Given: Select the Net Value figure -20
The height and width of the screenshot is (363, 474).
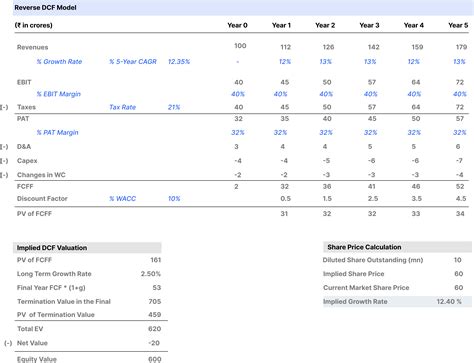Looking at the screenshot, I should [x=154, y=343].
